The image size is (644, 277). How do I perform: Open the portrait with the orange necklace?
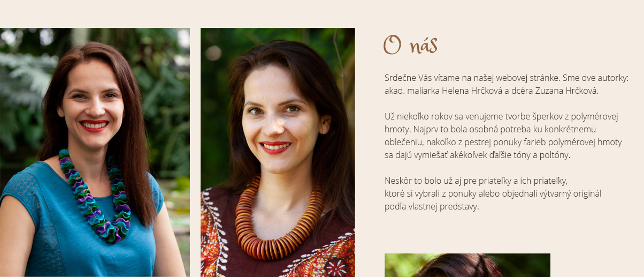(x=278, y=152)
